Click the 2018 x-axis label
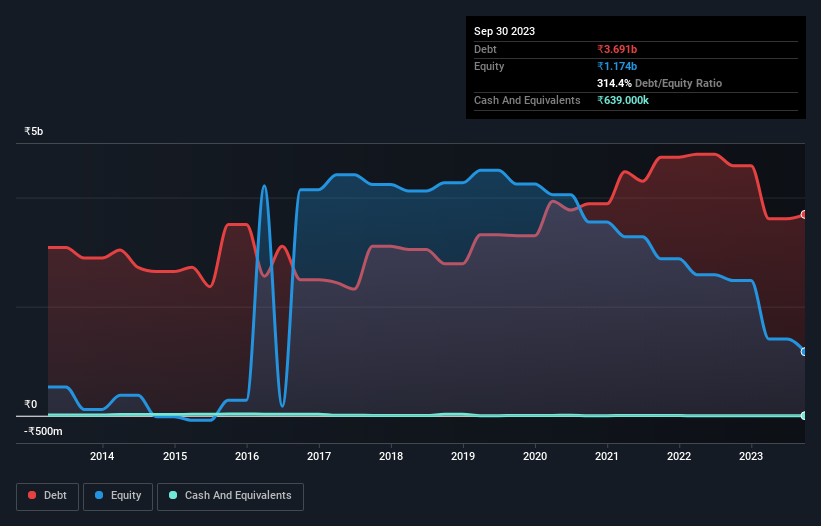This screenshot has width=821, height=526. coord(391,456)
